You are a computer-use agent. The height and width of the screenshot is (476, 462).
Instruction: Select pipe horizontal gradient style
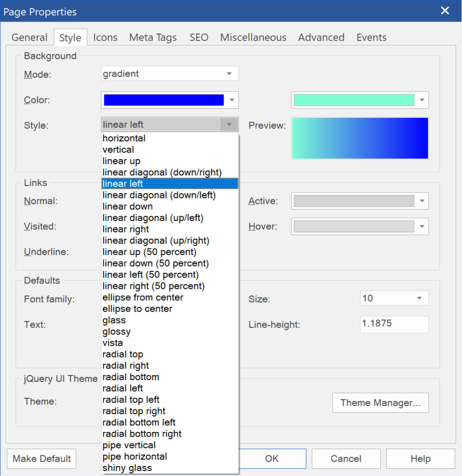pos(170,457)
